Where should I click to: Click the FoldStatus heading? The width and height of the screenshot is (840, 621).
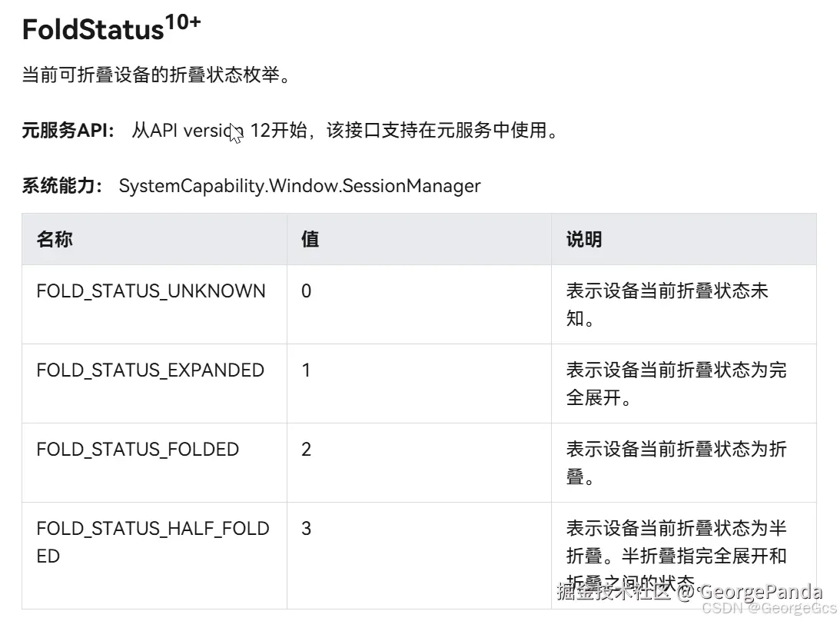pos(93,31)
